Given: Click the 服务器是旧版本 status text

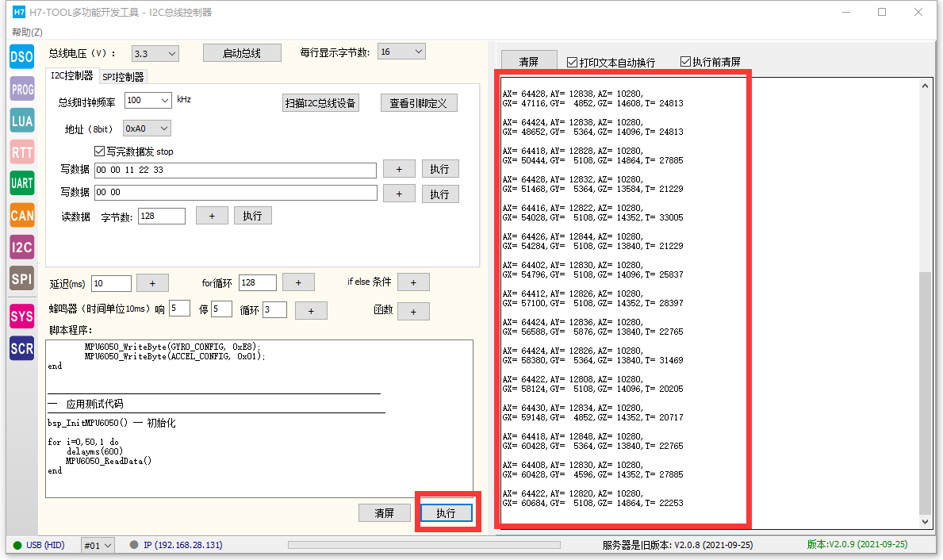Looking at the screenshot, I should [x=677, y=545].
